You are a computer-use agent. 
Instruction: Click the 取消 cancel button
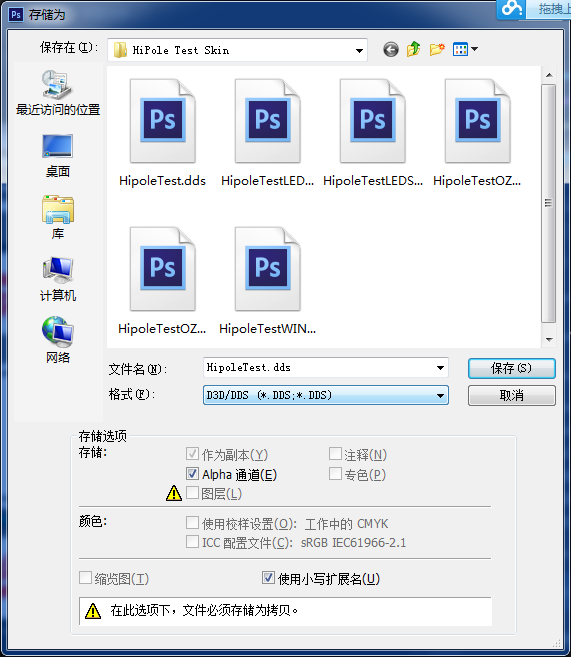[512, 395]
